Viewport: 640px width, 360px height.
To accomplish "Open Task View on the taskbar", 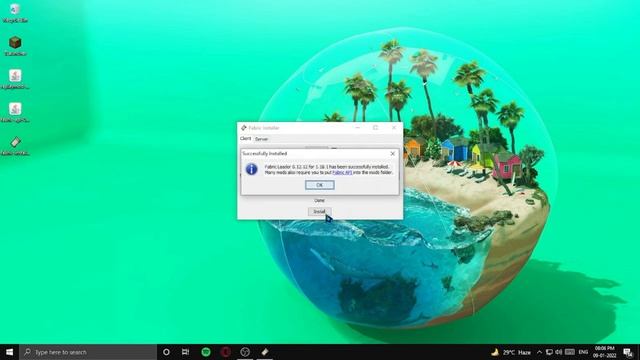I will point(185,352).
